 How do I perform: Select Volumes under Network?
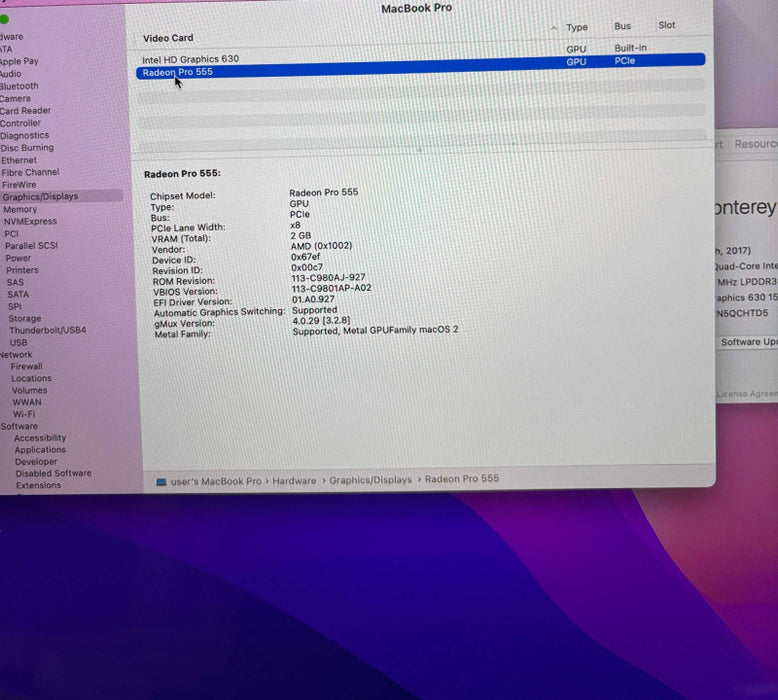click(x=29, y=390)
